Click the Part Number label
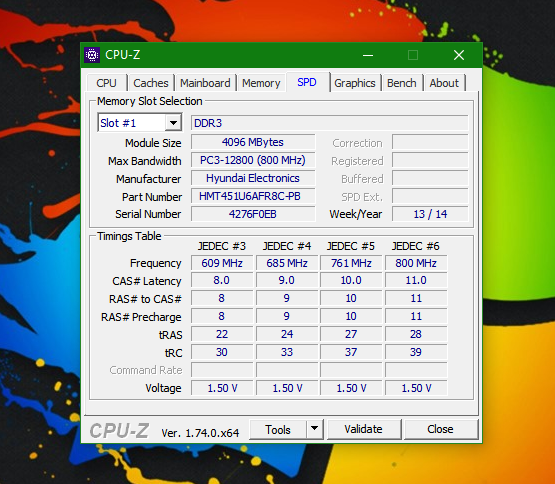Viewport: 555px width, 484px height. pos(152,197)
